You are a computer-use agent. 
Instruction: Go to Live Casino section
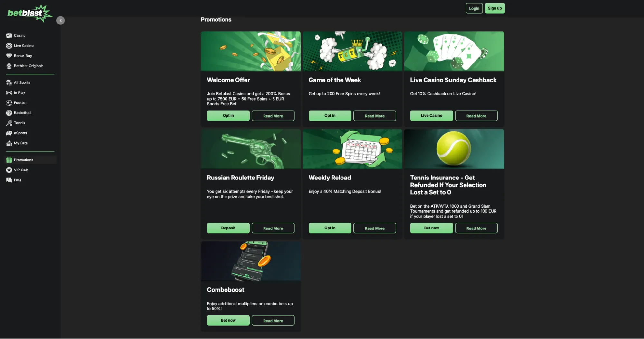(x=24, y=46)
